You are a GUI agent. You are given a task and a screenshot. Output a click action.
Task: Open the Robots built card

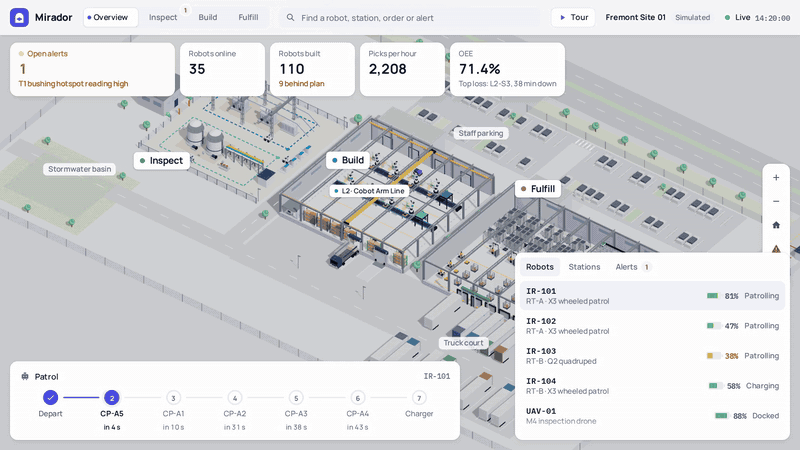tap(312, 69)
